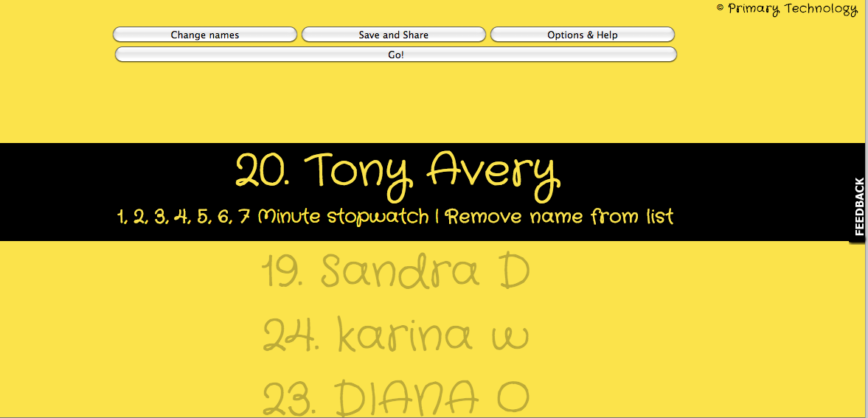Open the Change names button
This screenshot has width=868, height=418.
click(x=205, y=35)
